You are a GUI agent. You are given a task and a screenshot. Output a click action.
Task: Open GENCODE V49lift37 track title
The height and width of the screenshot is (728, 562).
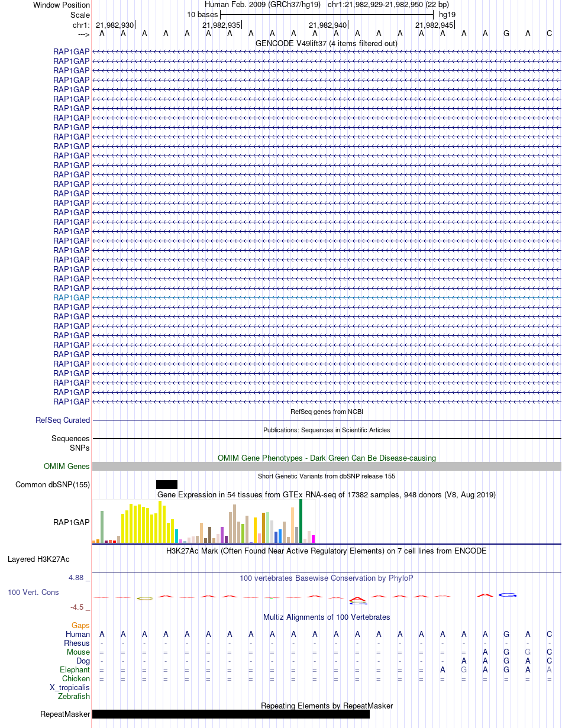click(327, 43)
